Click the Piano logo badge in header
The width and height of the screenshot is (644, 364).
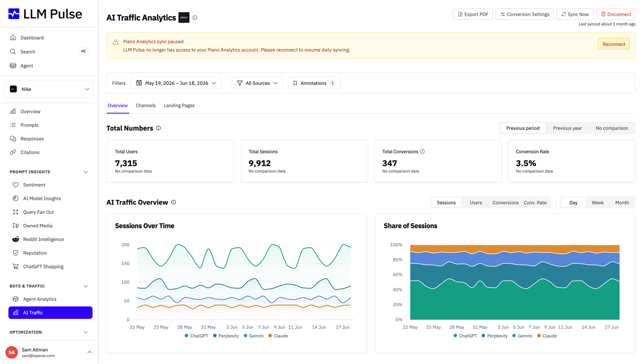coord(184,17)
